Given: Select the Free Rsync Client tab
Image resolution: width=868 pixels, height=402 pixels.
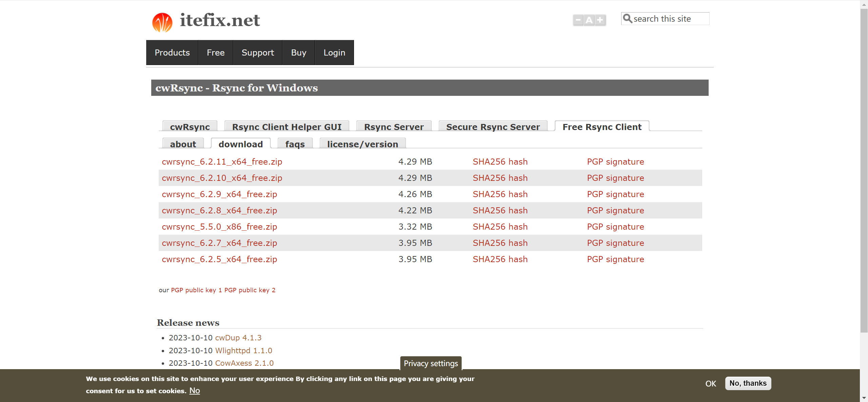Looking at the screenshot, I should [x=602, y=127].
